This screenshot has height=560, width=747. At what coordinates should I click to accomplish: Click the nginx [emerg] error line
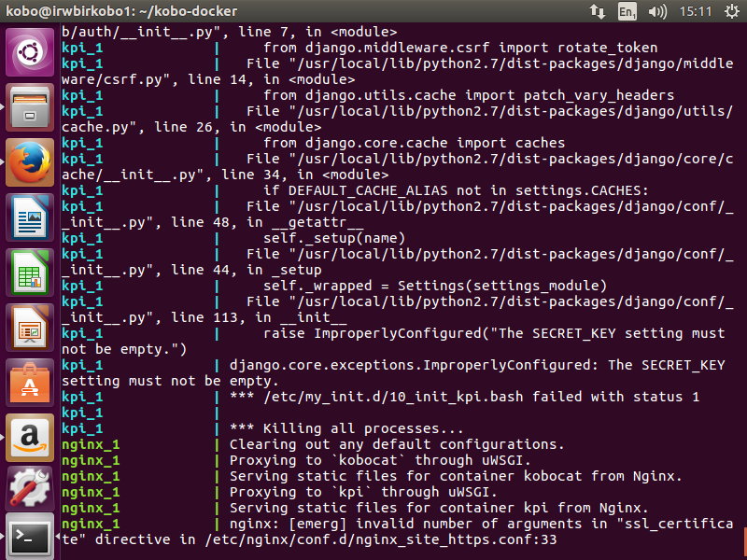(467, 524)
